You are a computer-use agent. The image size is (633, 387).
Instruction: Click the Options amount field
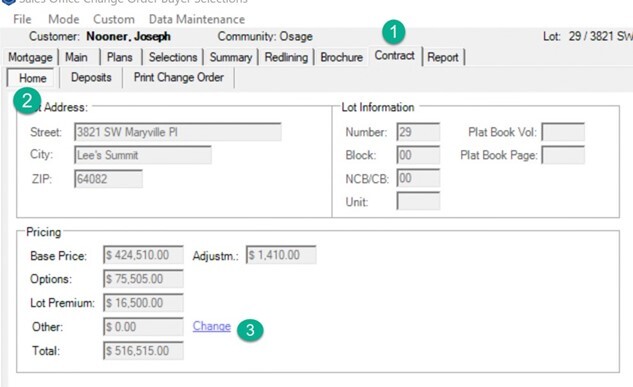click(143, 279)
